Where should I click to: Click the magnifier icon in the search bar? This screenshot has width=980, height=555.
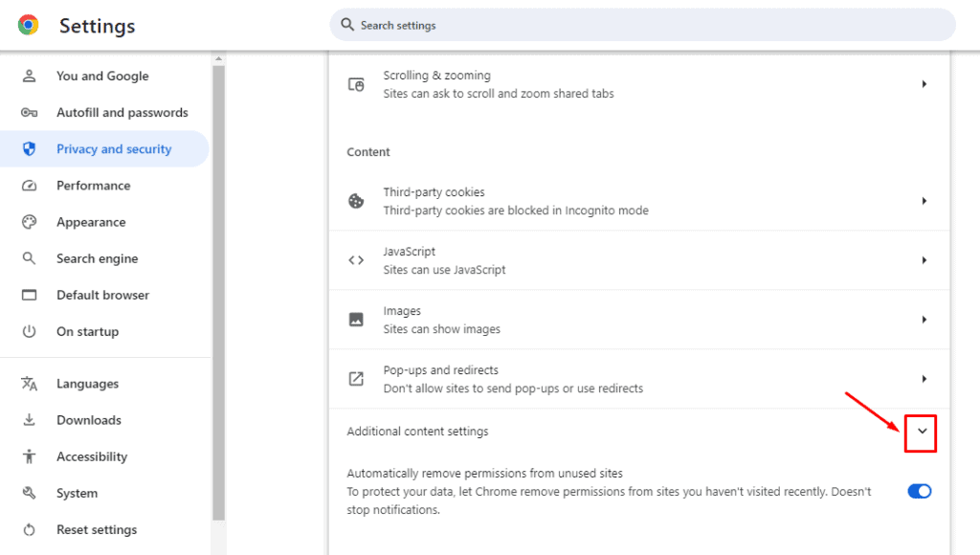click(x=347, y=24)
